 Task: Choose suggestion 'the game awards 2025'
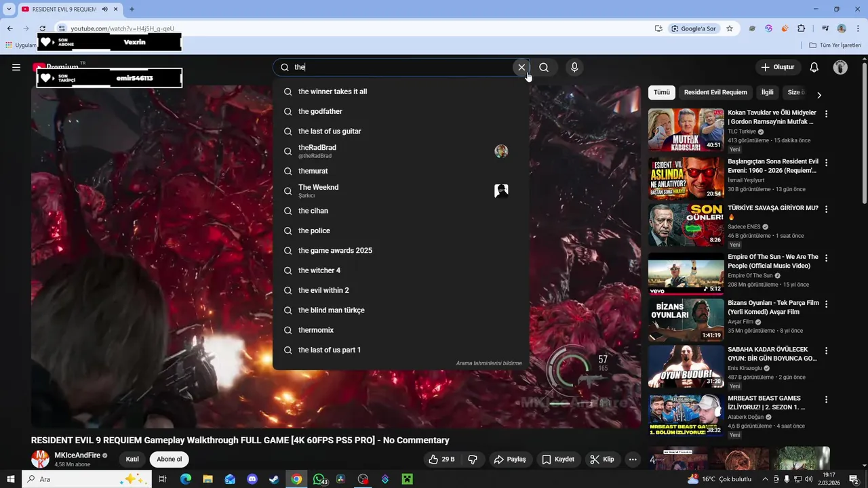coord(401,251)
